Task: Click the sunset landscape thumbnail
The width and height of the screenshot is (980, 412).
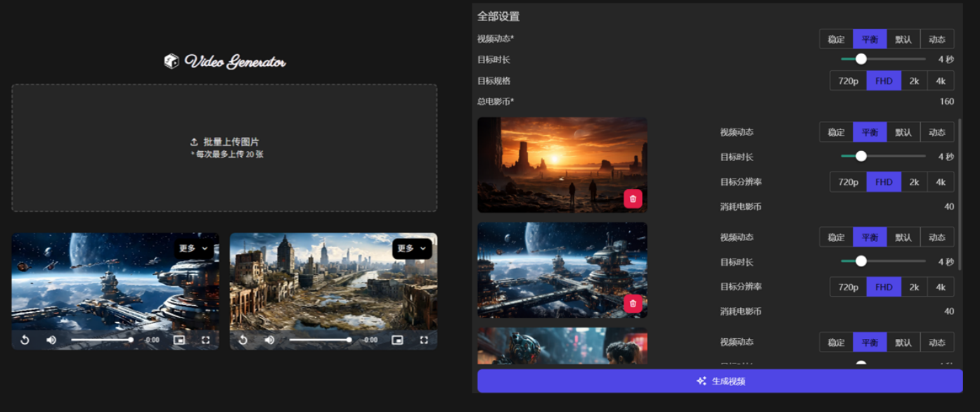Action: coord(562,165)
